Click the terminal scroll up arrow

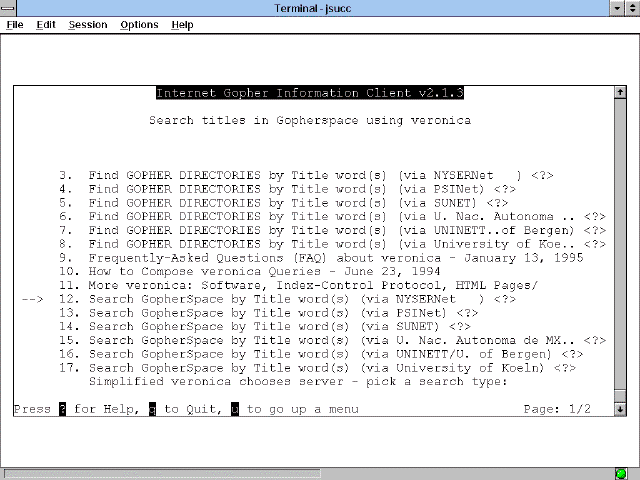point(620,92)
